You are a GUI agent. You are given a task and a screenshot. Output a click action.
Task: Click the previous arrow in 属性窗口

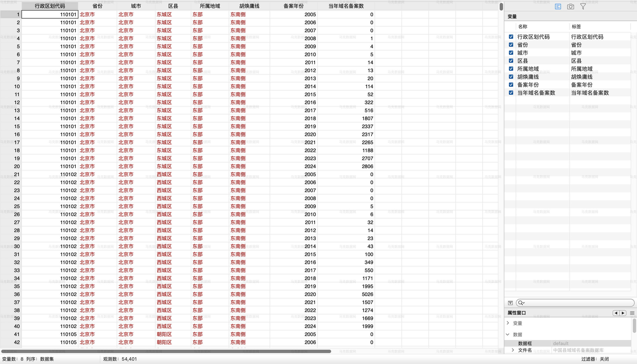pos(616,313)
